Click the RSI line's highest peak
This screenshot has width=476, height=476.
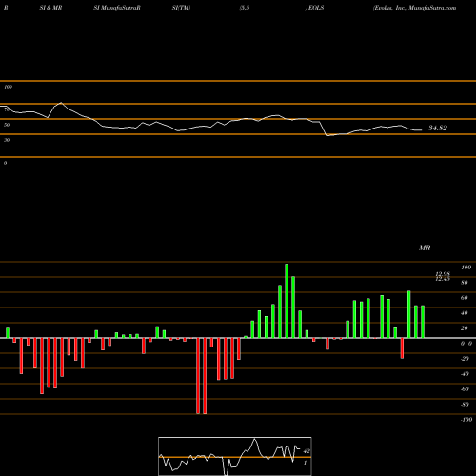61,103
